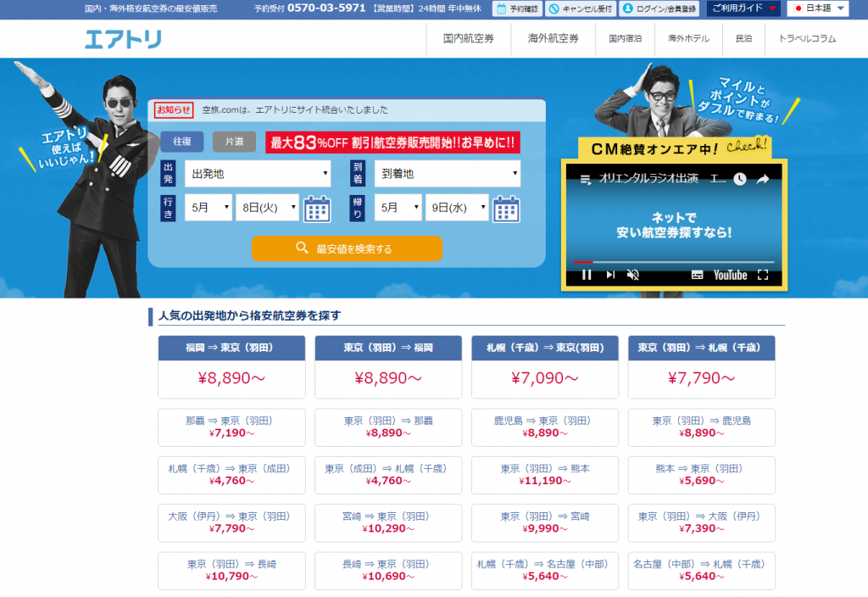Select 東京(羽田)⇒那覇 route
The width and height of the screenshot is (868, 597).
(388, 427)
